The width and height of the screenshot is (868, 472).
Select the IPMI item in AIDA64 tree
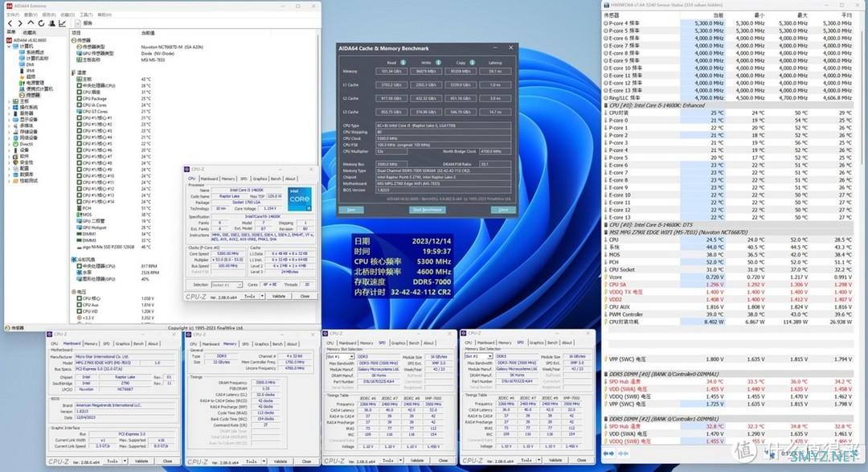tap(27, 70)
